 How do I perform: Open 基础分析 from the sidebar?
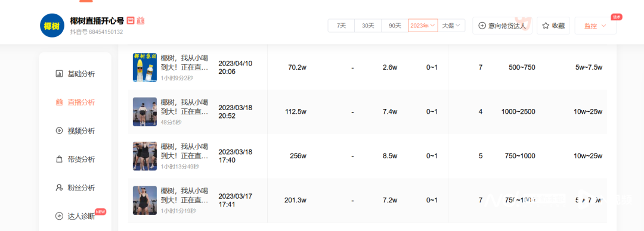[x=75, y=74]
